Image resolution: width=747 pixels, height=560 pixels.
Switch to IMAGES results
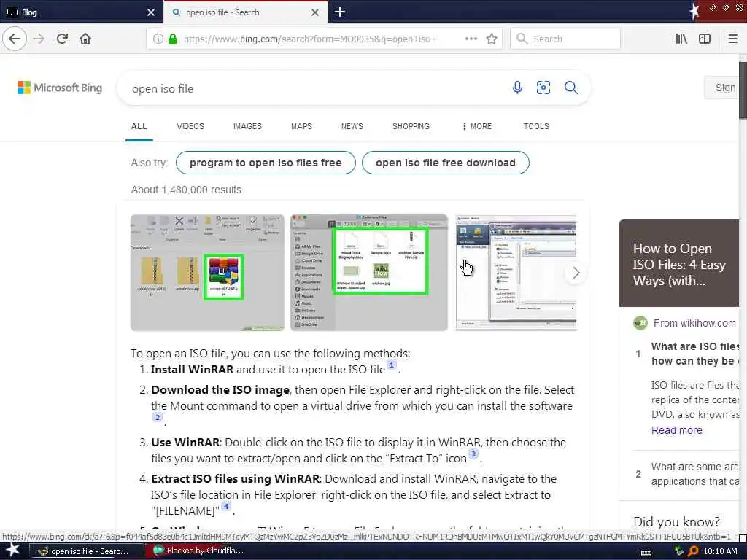tap(247, 126)
